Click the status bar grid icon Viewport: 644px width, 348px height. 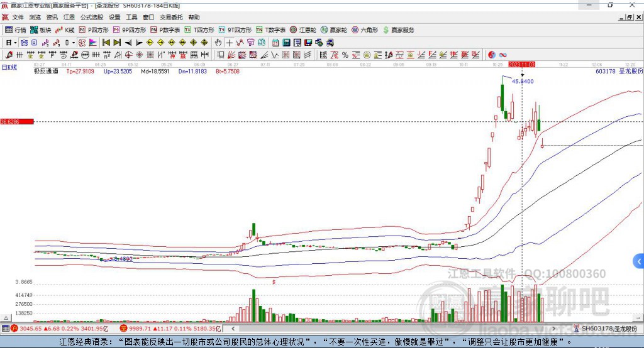tap(5, 329)
